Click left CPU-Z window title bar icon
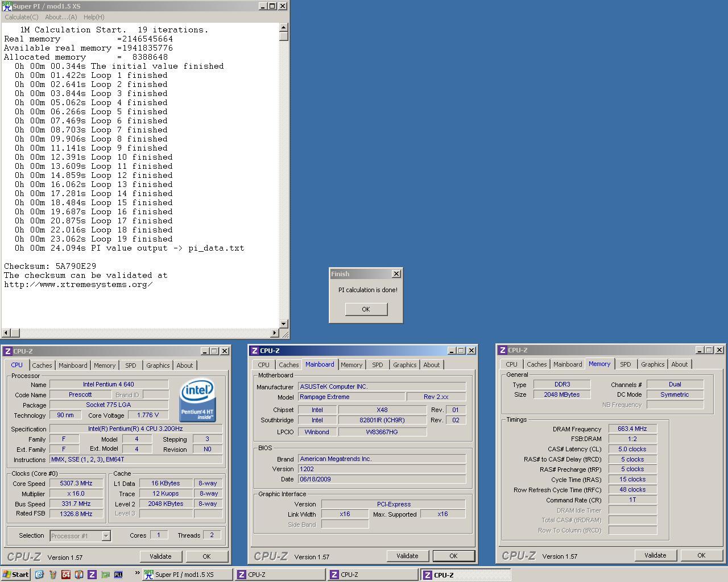This screenshot has width=728, height=582. click(8, 351)
